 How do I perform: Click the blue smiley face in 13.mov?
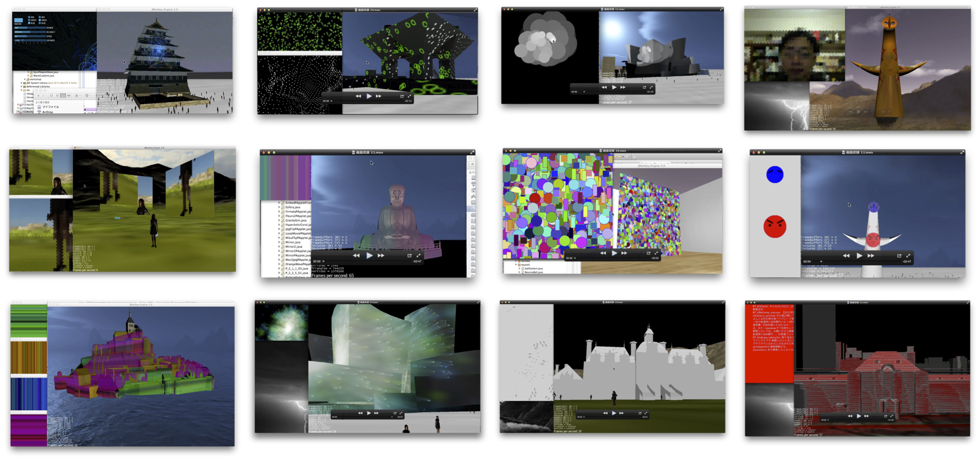click(775, 175)
